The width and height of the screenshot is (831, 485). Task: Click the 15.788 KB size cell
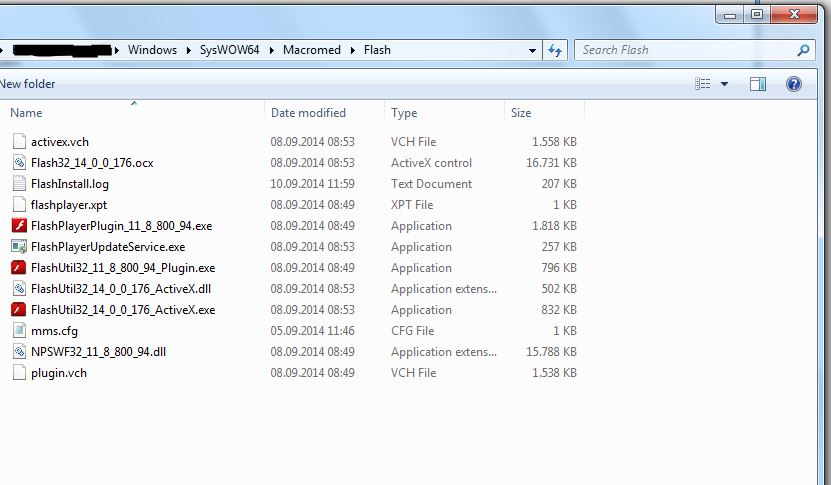point(551,352)
